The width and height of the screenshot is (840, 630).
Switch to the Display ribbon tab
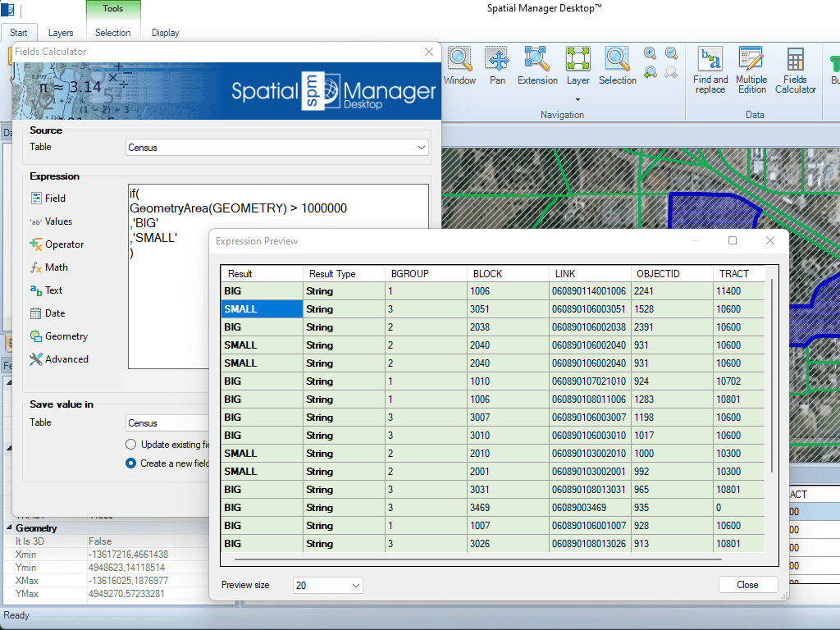[x=165, y=33]
